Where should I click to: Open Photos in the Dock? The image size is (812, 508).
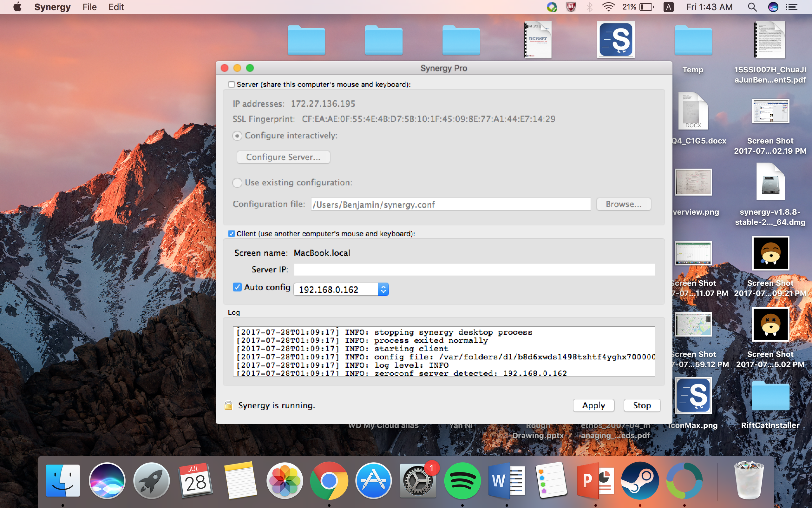(x=285, y=480)
